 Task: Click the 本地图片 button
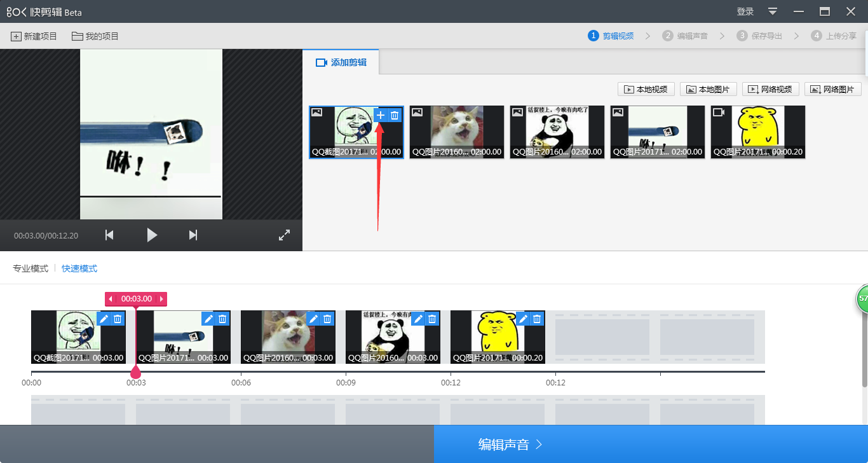[x=708, y=89]
